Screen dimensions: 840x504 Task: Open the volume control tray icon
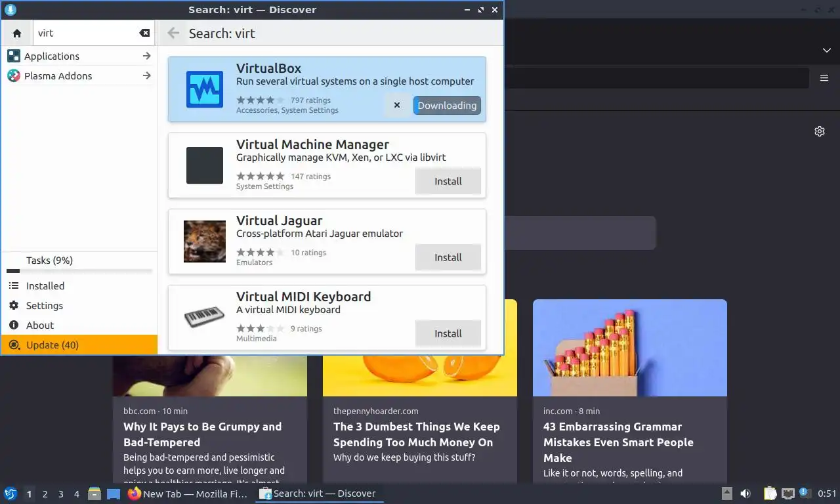[x=745, y=493]
